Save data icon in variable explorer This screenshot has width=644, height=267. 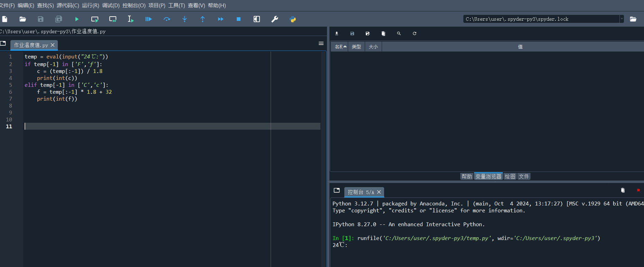(x=352, y=34)
